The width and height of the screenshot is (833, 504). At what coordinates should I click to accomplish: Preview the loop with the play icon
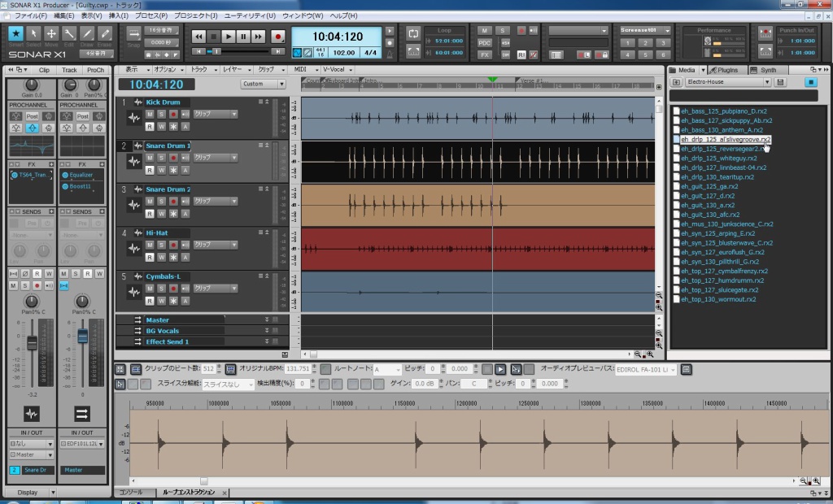500,369
